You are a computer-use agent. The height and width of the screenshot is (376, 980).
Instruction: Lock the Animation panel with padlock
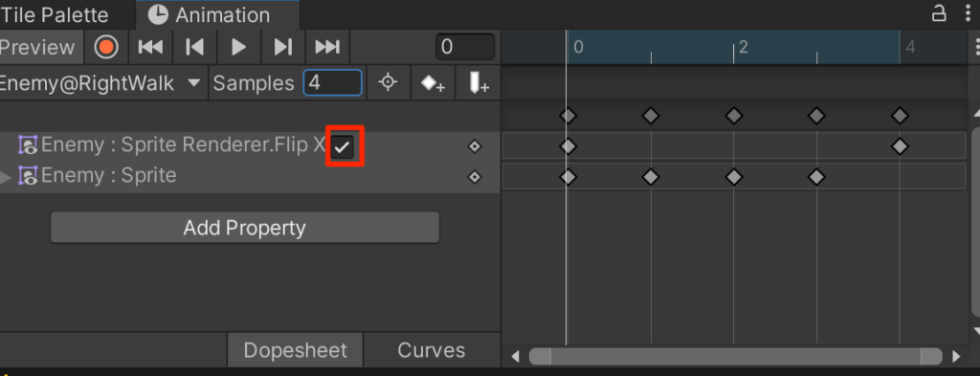939,13
